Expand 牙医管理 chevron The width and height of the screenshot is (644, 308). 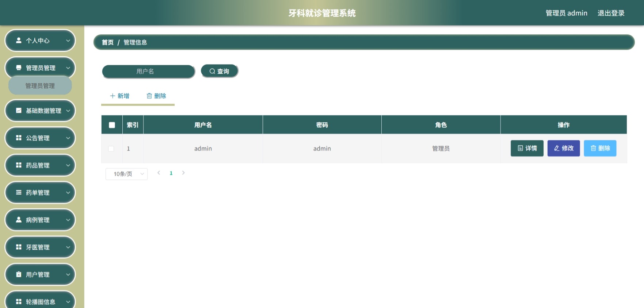tap(68, 247)
